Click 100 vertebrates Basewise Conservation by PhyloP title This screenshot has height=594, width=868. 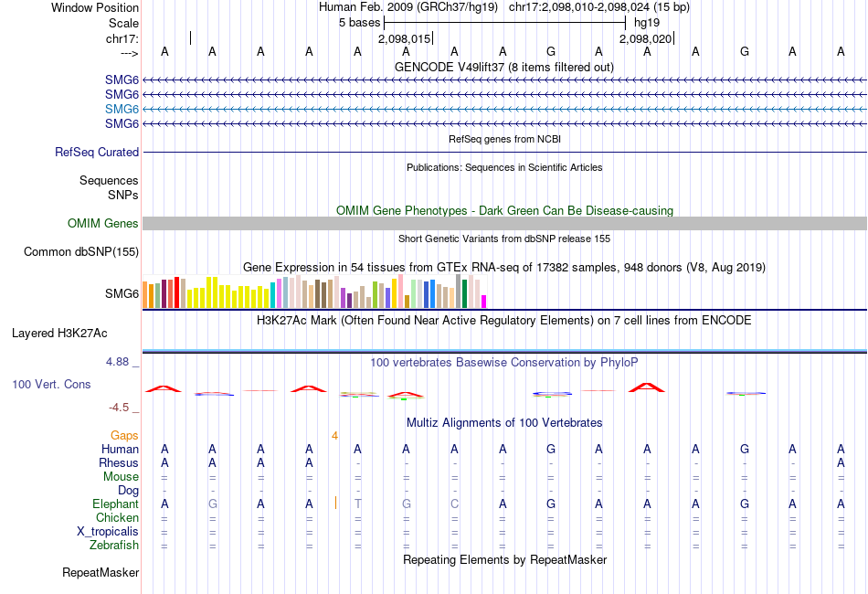pos(504,363)
